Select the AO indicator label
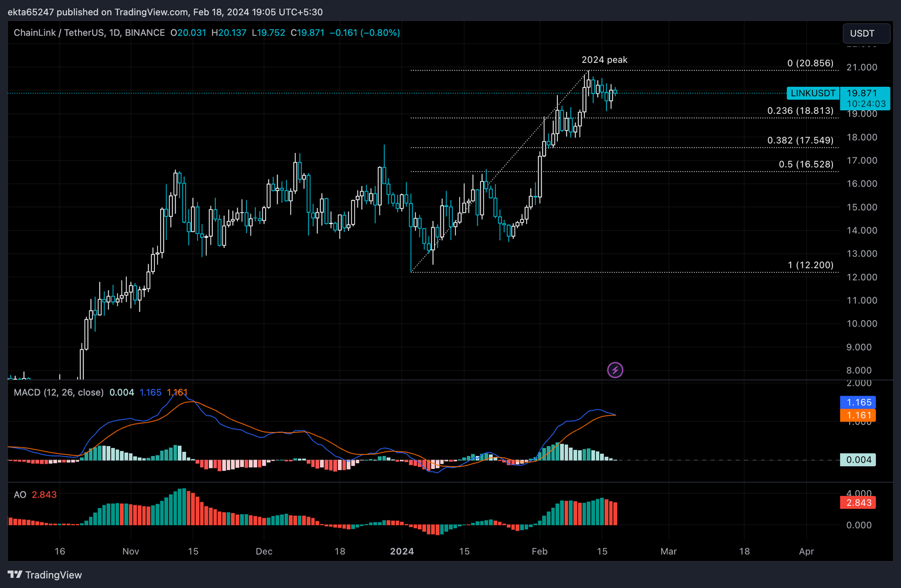Image resolution: width=901 pixels, height=588 pixels. tap(20, 495)
